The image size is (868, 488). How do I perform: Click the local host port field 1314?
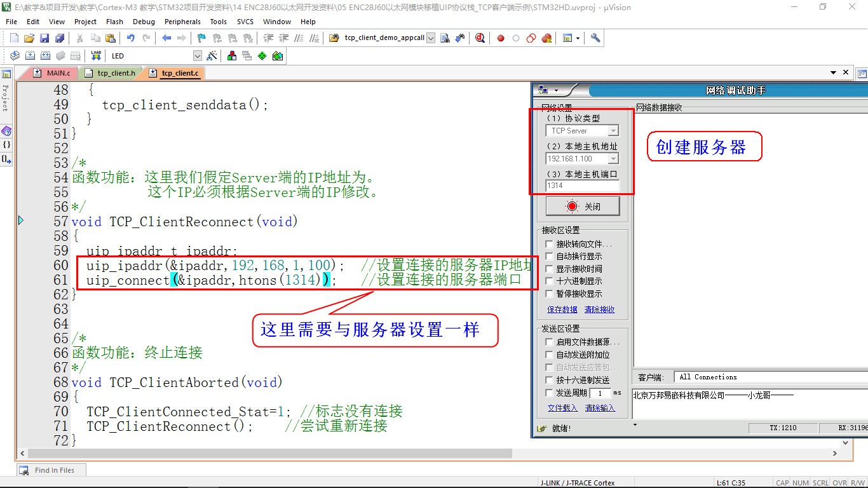(582, 186)
